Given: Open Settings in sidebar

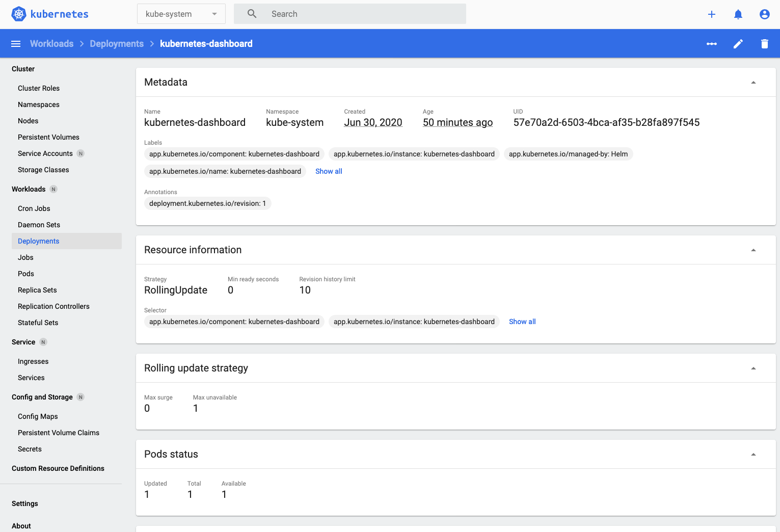Looking at the screenshot, I should [x=25, y=503].
